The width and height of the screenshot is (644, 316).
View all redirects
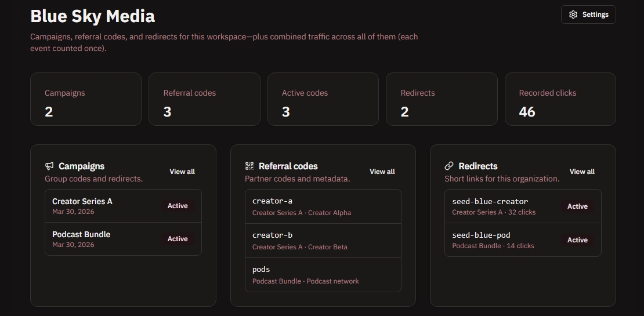point(582,172)
